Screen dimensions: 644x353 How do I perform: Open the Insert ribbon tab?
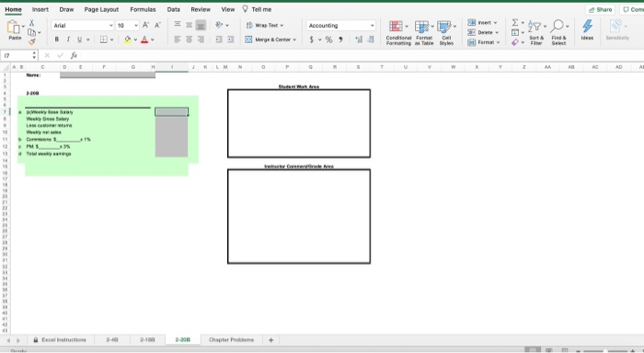40,9
